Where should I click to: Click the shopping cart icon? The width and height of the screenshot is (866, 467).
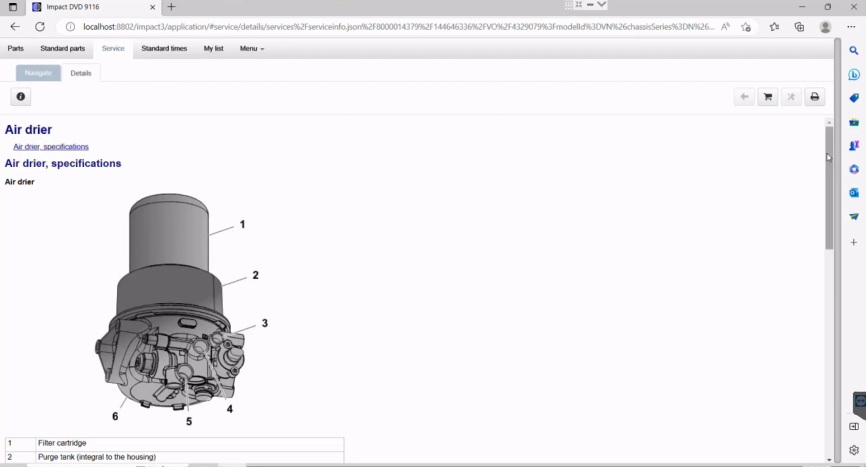pyautogui.click(x=767, y=97)
